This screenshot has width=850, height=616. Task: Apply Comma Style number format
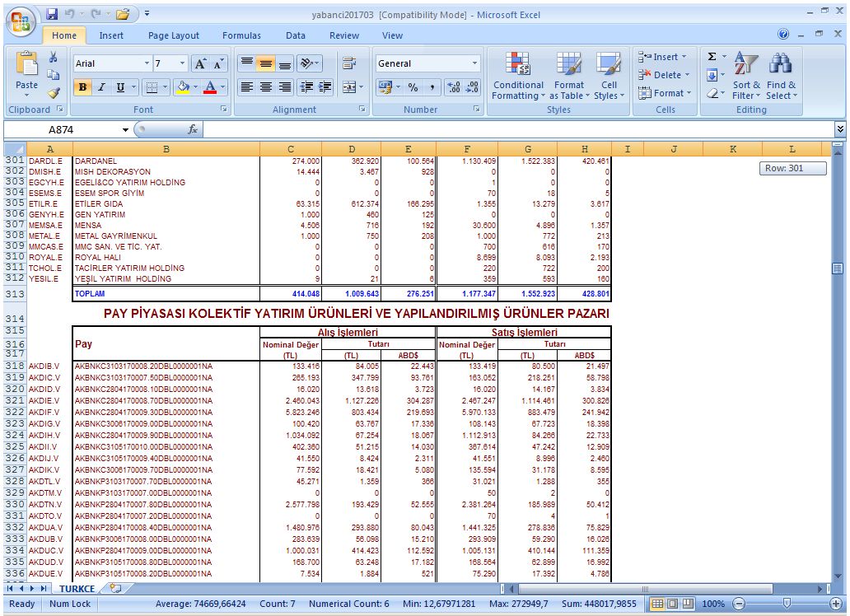pos(432,86)
